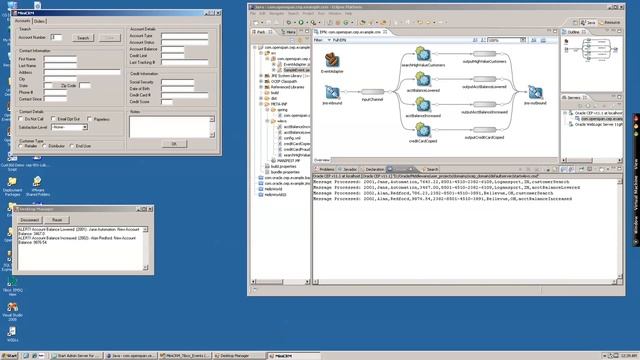Switch to the Overview tab below EPN diagram

click(322, 160)
